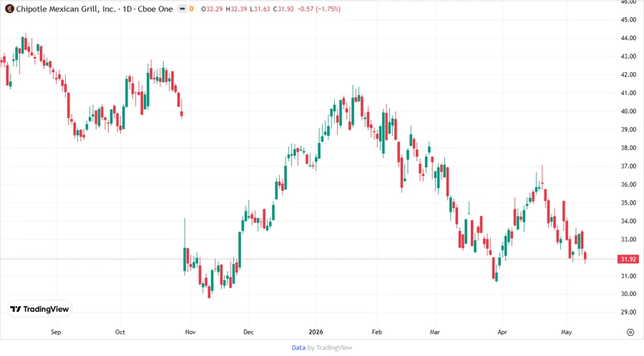644x356 pixels.
Task: Click the May label on time axis
Action: coord(567,332)
